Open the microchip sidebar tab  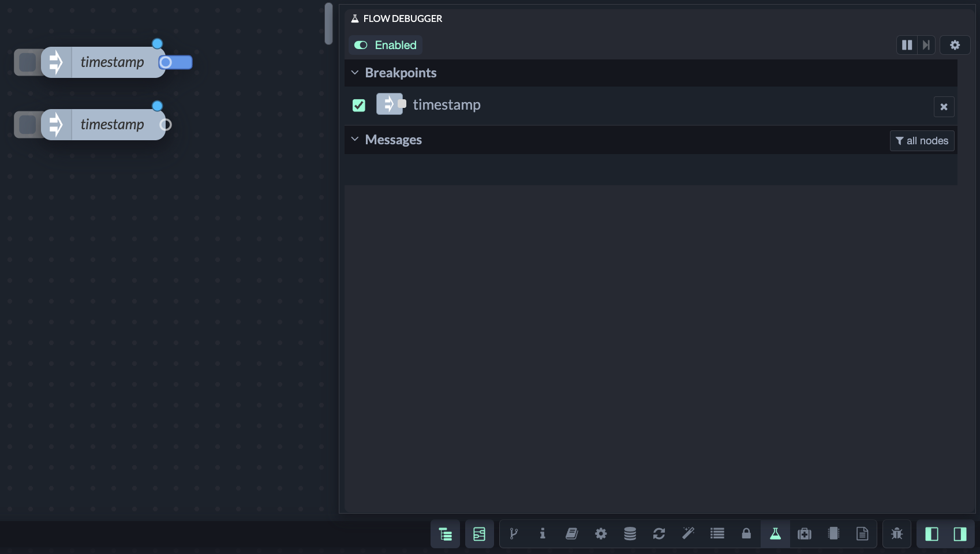[x=833, y=534]
